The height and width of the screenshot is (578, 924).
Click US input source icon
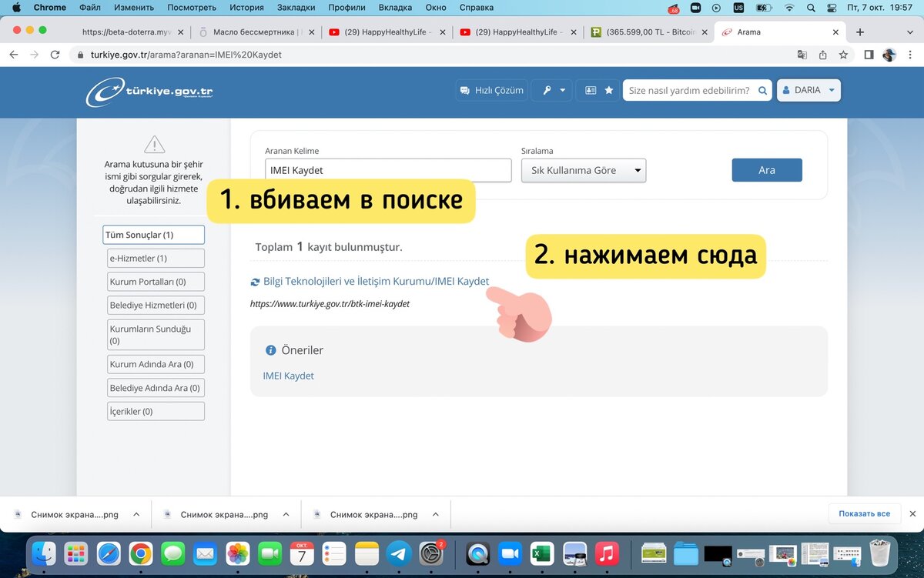tap(738, 8)
